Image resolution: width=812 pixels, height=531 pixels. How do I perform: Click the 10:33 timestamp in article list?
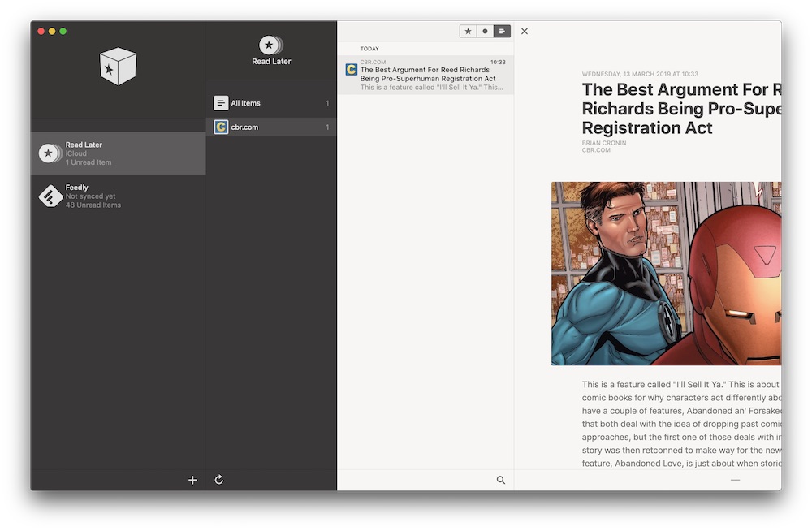[499, 63]
